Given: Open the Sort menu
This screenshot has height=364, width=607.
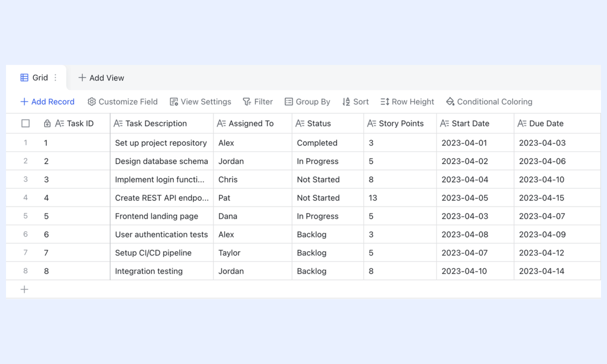Looking at the screenshot, I should pyautogui.click(x=355, y=102).
